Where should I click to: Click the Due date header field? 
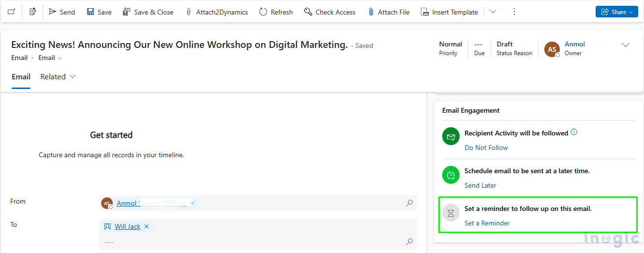coord(479,48)
